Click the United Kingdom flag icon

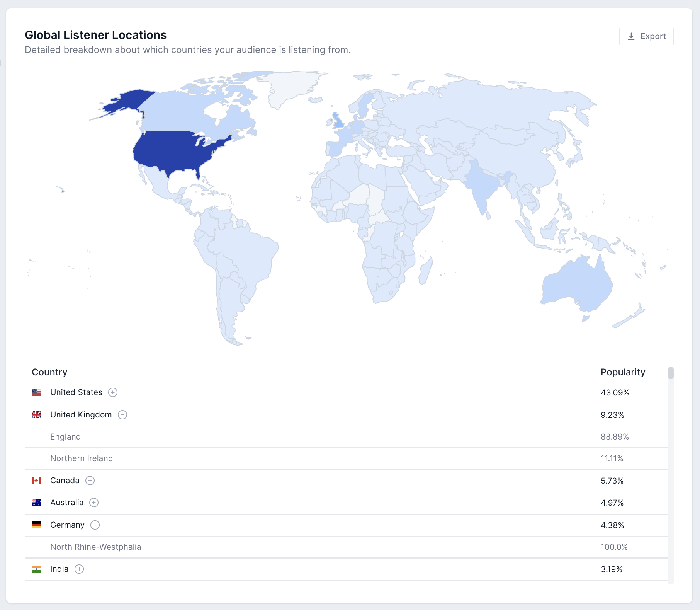coord(36,415)
